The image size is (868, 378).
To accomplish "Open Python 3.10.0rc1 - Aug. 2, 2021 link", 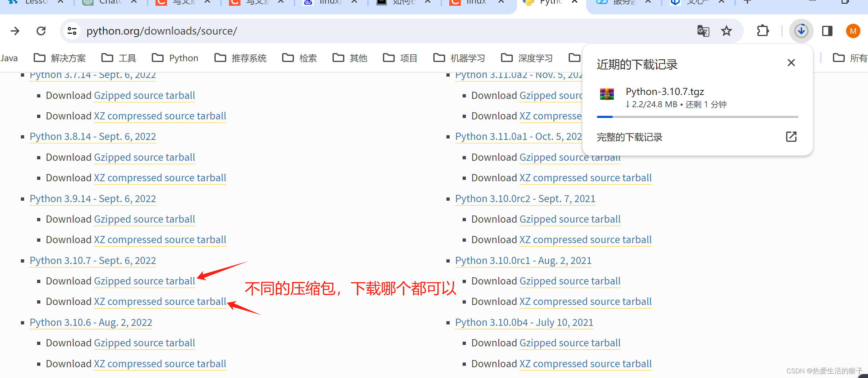I will coord(523,260).
